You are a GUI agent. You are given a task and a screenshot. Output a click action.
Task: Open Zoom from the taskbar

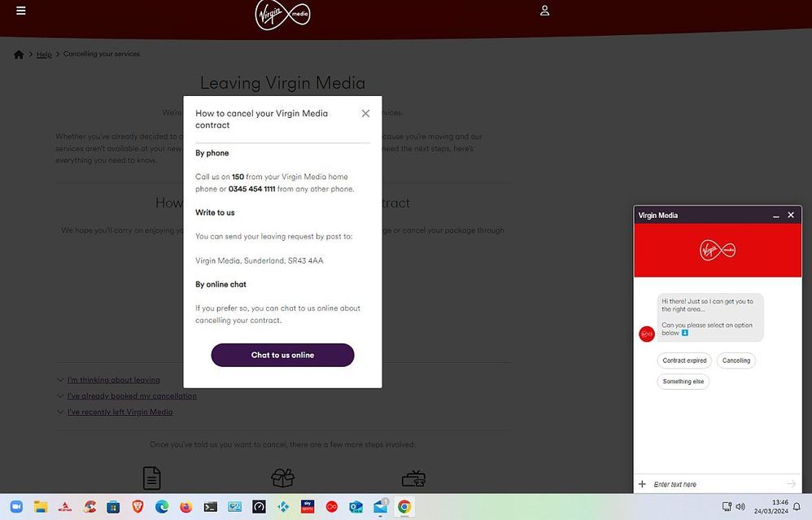(16, 506)
